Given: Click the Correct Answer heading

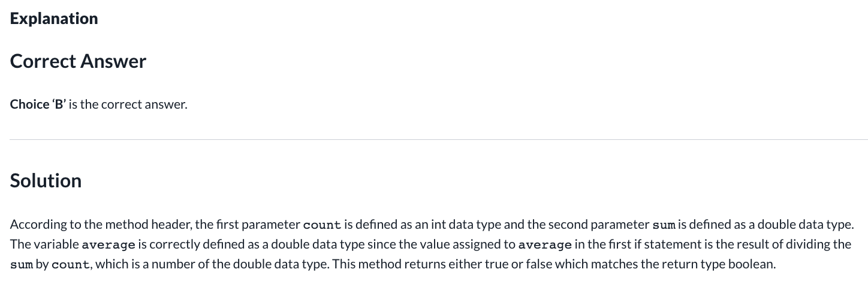Looking at the screenshot, I should pyautogui.click(x=78, y=61).
